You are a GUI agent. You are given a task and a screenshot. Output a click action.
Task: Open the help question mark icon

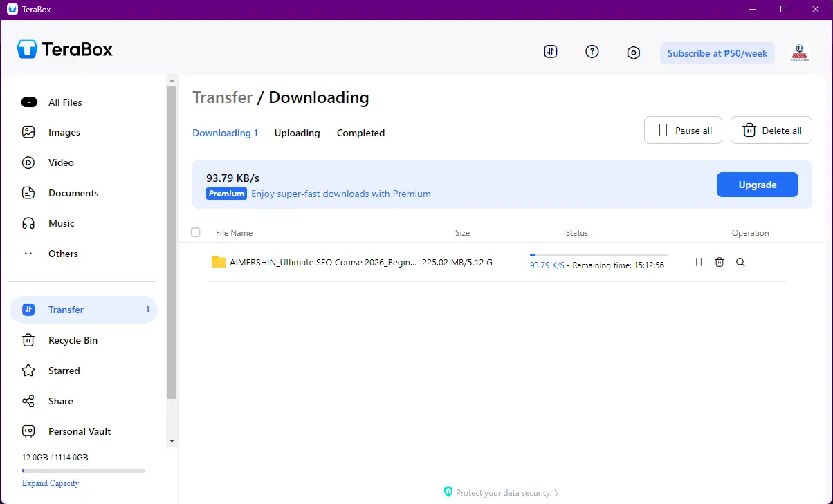pyautogui.click(x=592, y=52)
